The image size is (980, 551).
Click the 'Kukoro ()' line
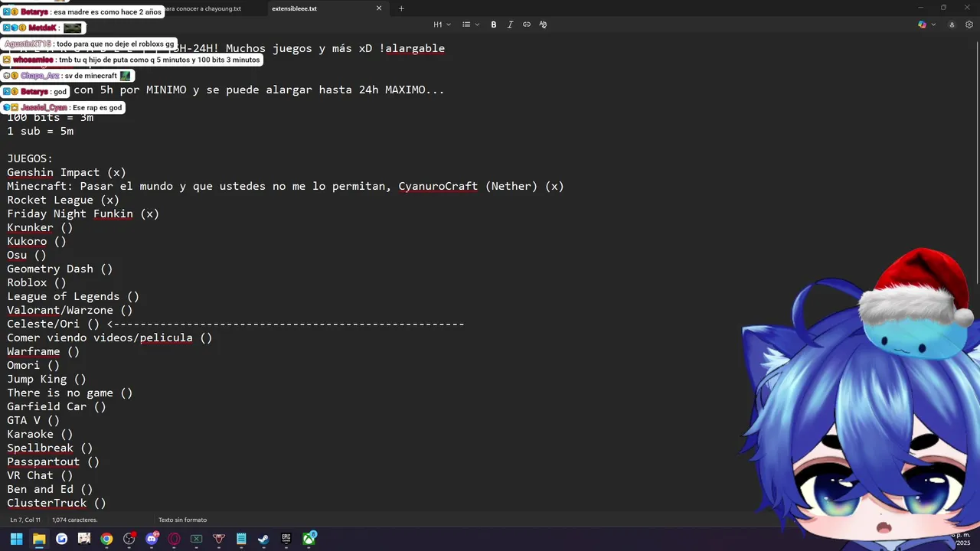tap(37, 241)
